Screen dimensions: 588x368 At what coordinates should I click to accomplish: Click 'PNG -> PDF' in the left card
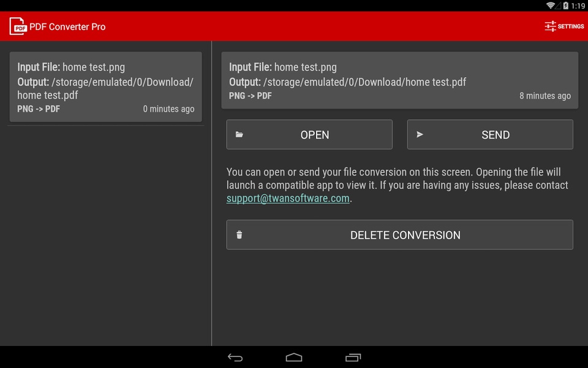click(39, 109)
